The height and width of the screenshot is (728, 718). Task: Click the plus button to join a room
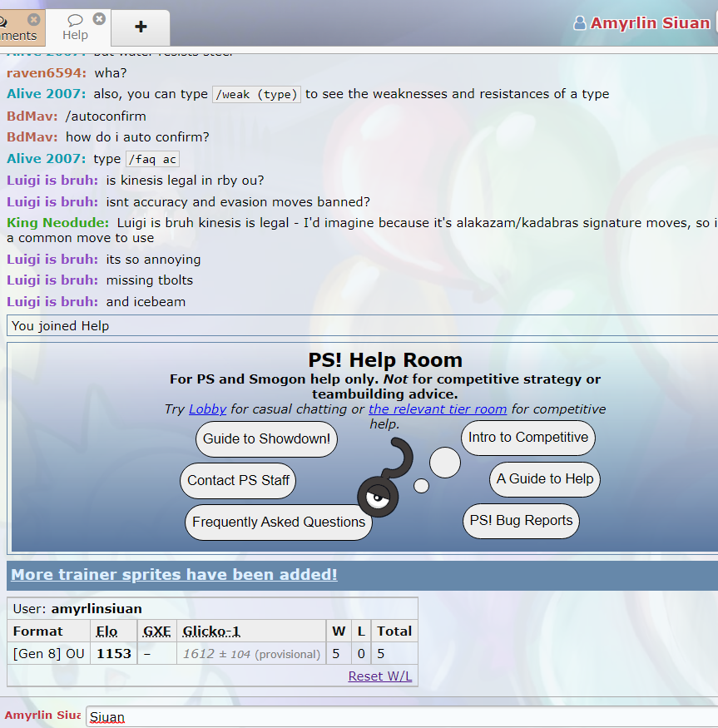[141, 27]
